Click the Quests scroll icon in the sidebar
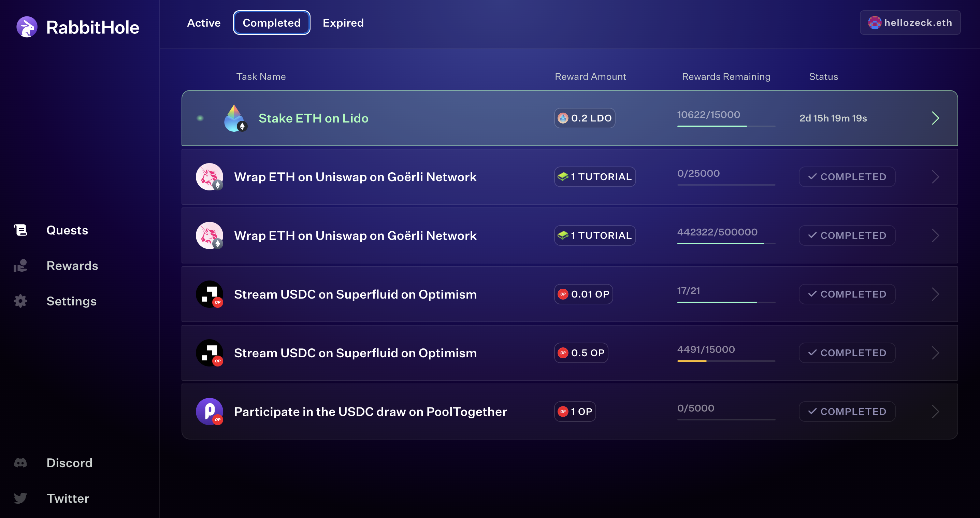This screenshot has width=980, height=518. (20, 230)
